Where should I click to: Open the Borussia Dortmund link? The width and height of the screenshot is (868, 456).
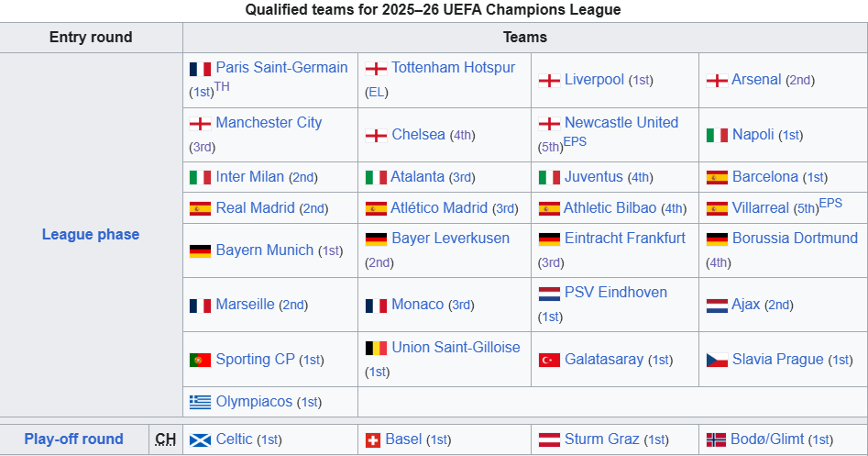click(x=795, y=239)
